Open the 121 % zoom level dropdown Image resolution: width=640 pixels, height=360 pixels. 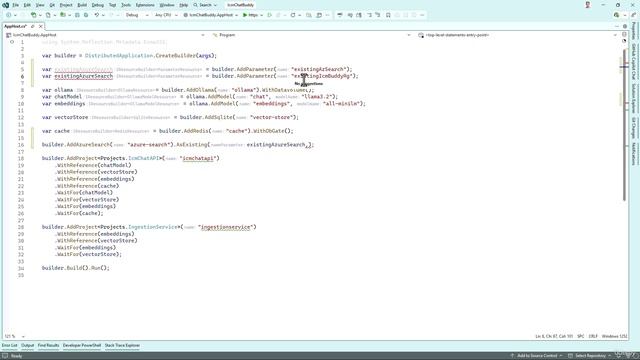tap(15, 336)
